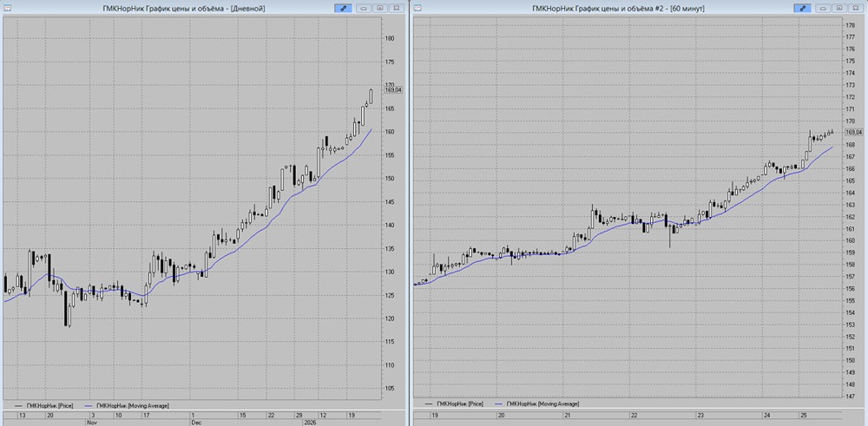The height and width of the screenshot is (426, 868).
Task: Maximize the daily chart window
Action: [380, 9]
